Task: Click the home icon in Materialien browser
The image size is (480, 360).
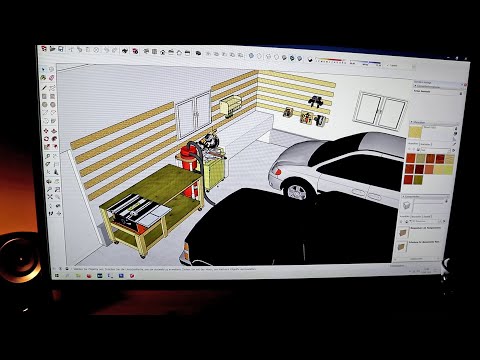Action: click(417, 150)
